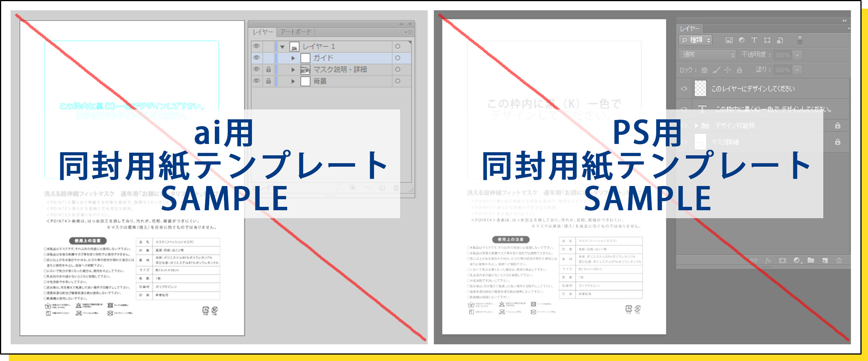The image size is (868, 361).
Task: Collapse the Illustrator panel with double arrows
Action: (401, 24)
